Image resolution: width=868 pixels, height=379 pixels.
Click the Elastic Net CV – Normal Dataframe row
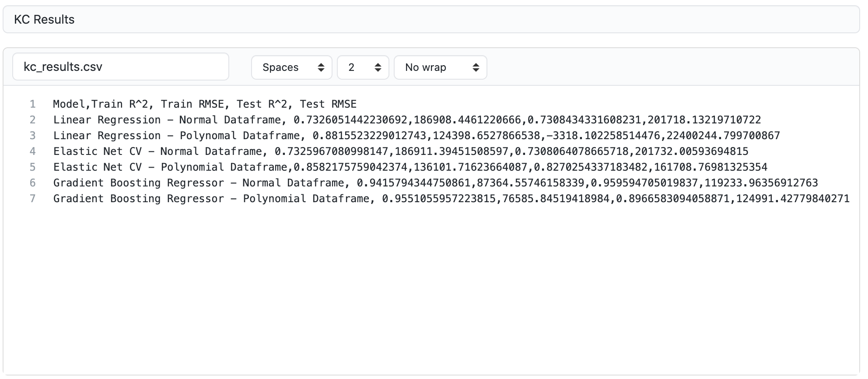point(400,151)
